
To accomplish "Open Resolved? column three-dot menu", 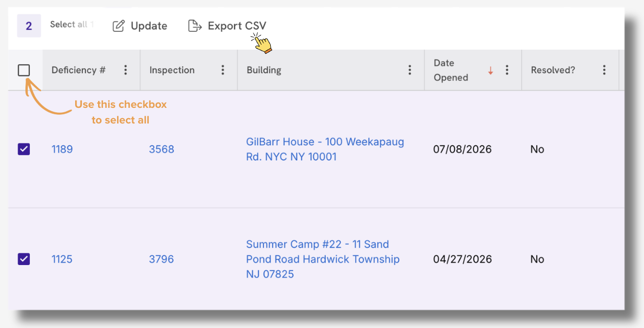I will pyautogui.click(x=604, y=70).
